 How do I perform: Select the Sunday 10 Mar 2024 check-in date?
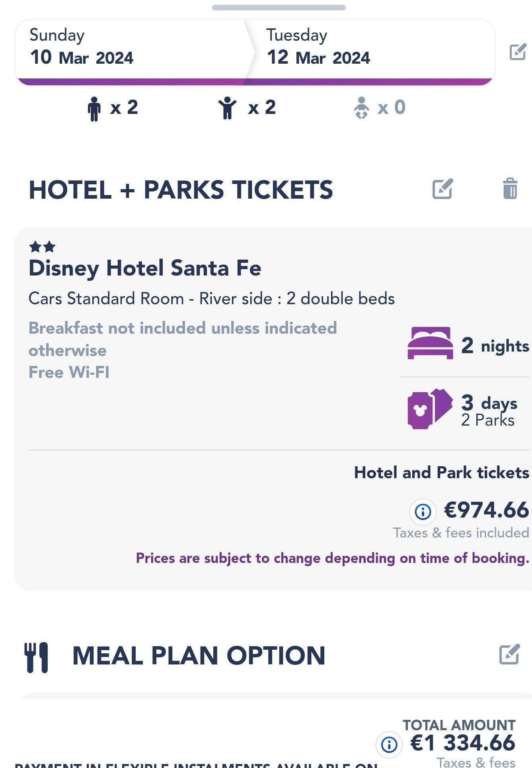click(x=82, y=47)
